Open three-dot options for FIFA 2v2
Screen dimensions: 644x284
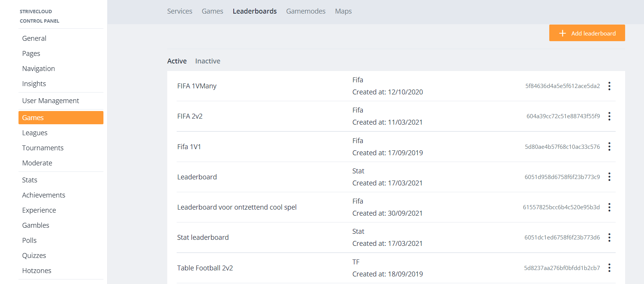click(609, 116)
